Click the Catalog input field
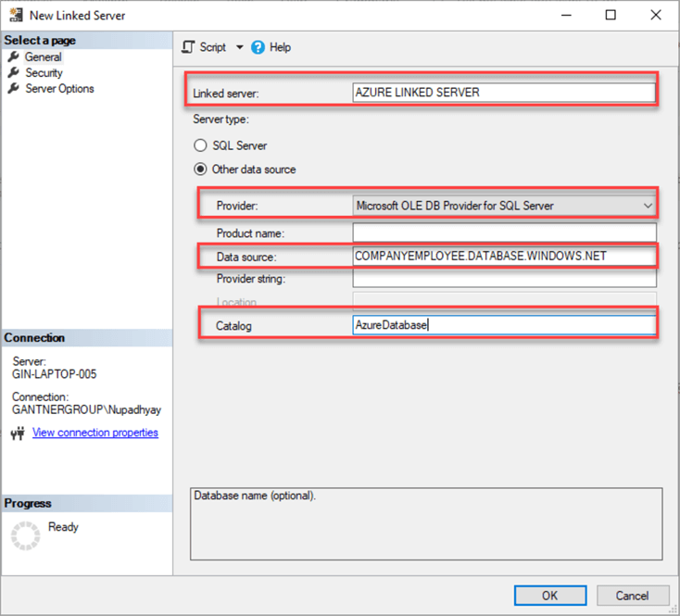 coord(504,325)
